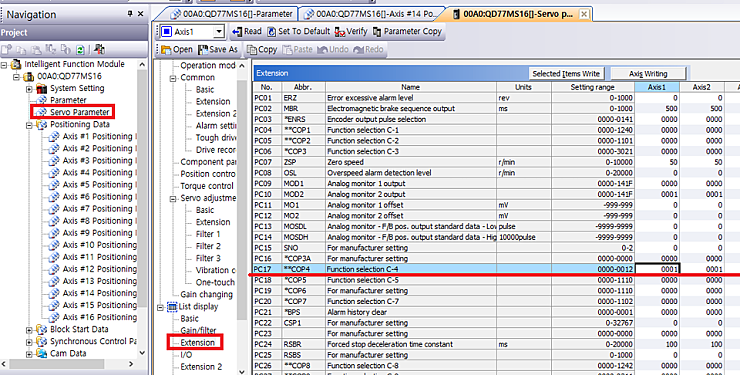This screenshot has width=740, height=375.
Task: Click Navigation panel horizontal scrollbar right arrow
Action: pos(131,364)
